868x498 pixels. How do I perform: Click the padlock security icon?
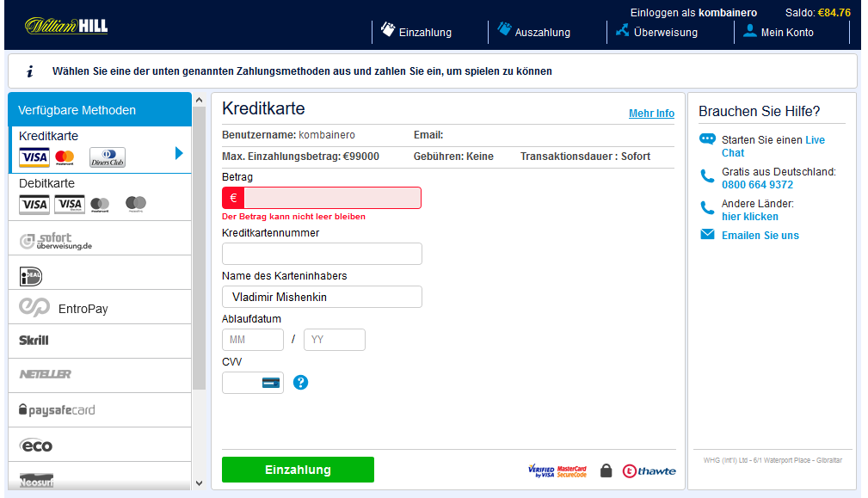click(x=606, y=470)
